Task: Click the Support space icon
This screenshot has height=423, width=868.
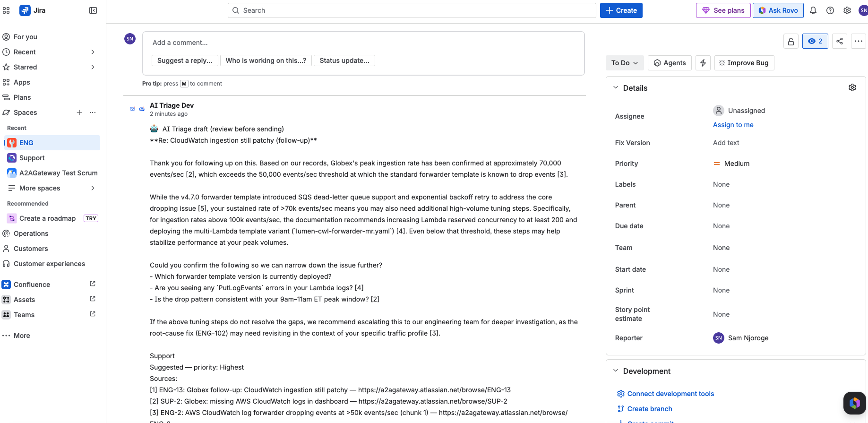Action: [12, 158]
